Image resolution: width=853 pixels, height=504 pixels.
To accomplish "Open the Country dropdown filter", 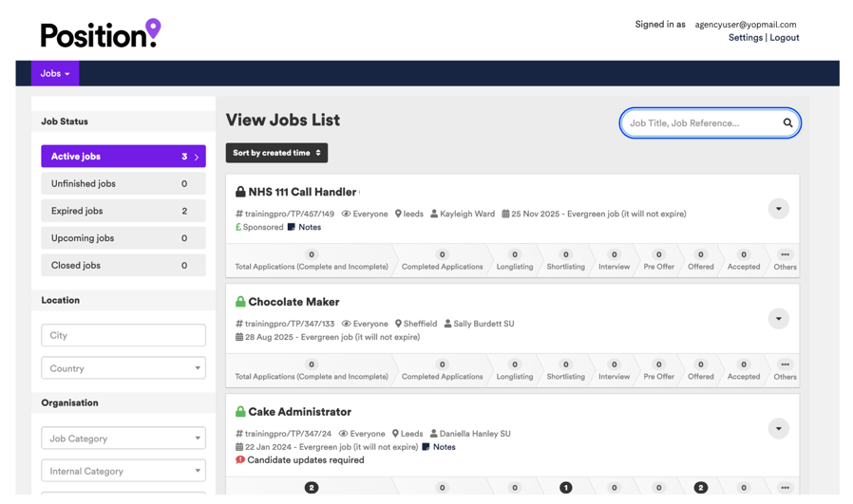I will 123,368.
